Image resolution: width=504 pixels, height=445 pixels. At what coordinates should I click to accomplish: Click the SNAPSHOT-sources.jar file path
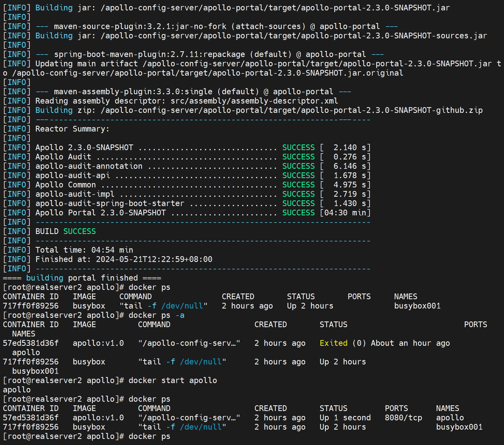(x=294, y=36)
